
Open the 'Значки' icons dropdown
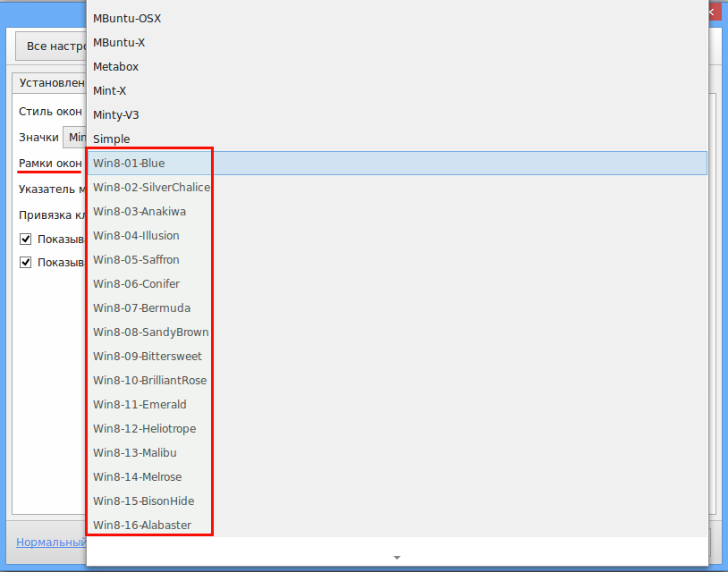tap(75, 138)
